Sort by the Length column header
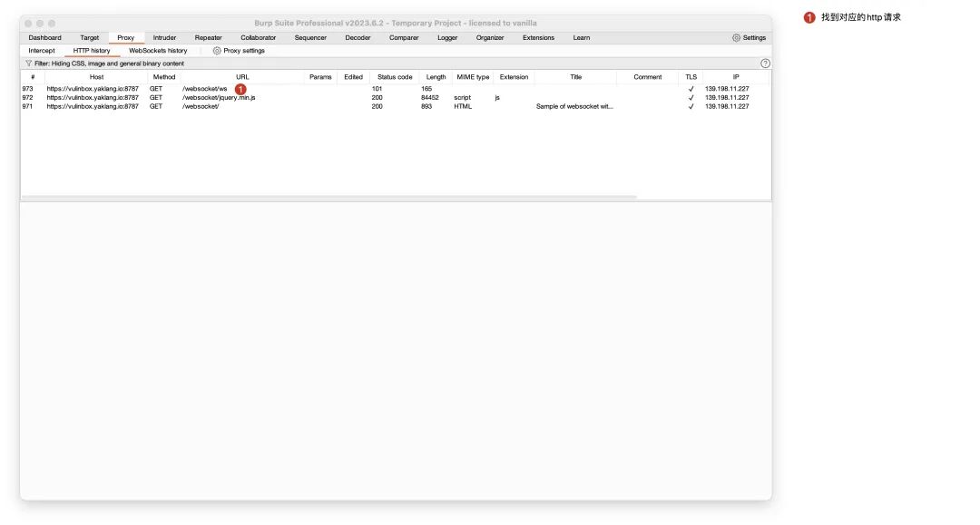 tap(436, 77)
